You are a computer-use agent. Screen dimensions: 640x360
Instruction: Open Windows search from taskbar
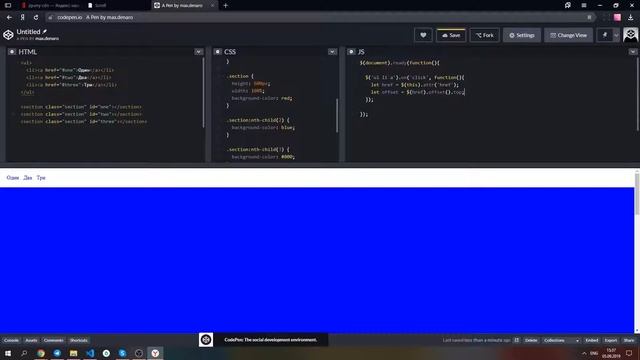pyautogui.click(x=24, y=353)
